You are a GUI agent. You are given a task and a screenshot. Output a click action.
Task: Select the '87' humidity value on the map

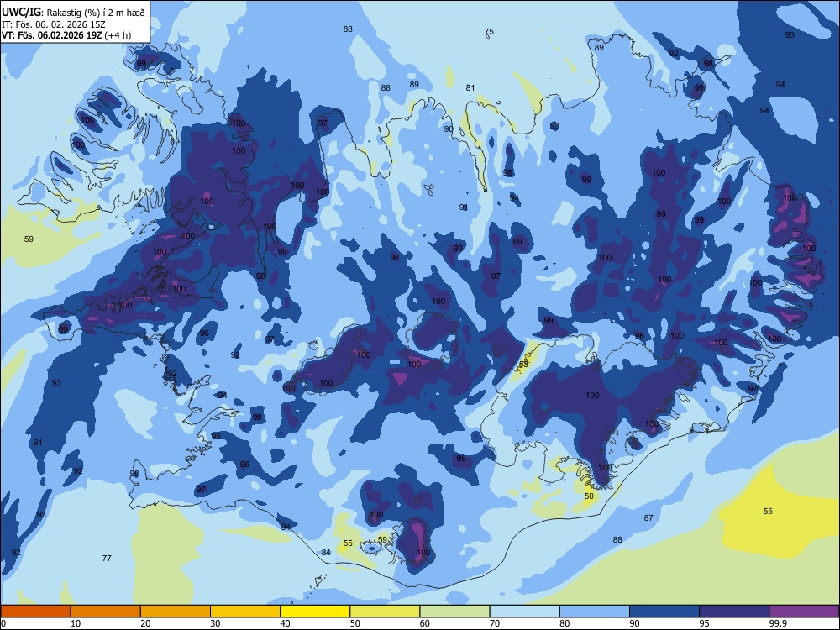click(x=648, y=518)
